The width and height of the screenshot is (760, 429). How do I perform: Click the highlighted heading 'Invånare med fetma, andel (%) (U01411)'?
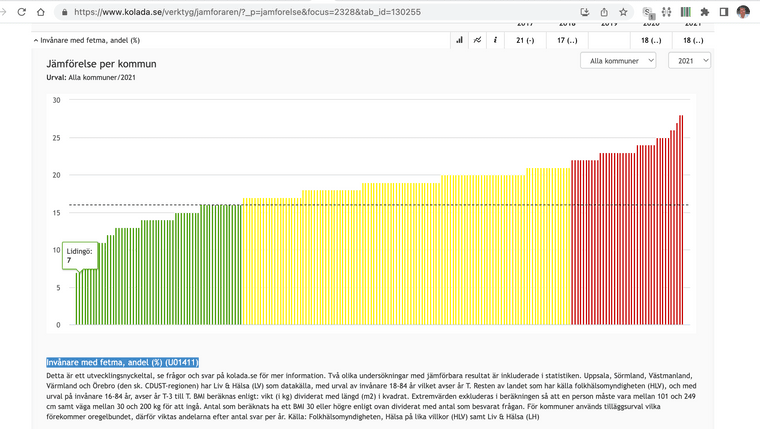pyautogui.click(x=123, y=362)
